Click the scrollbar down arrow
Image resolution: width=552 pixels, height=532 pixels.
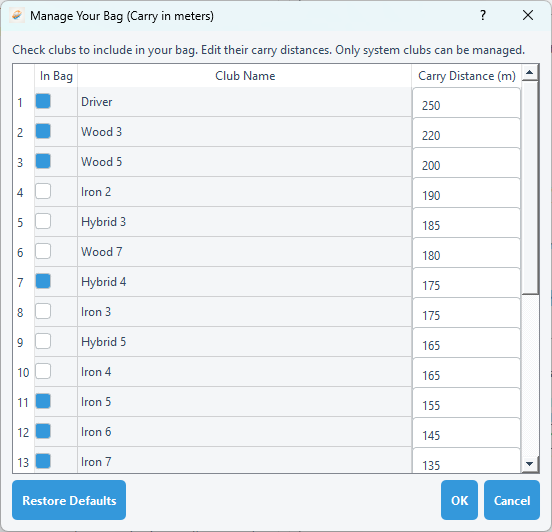(529, 464)
